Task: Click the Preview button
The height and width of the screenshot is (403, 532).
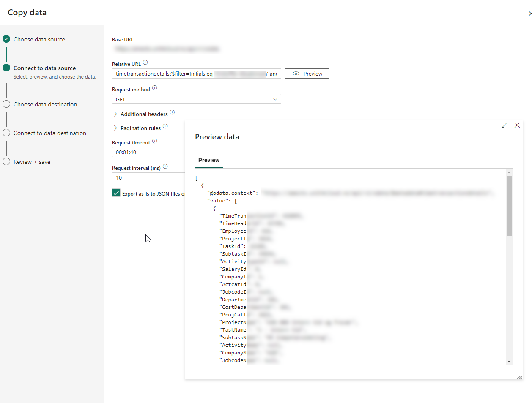Action: pos(307,74)
